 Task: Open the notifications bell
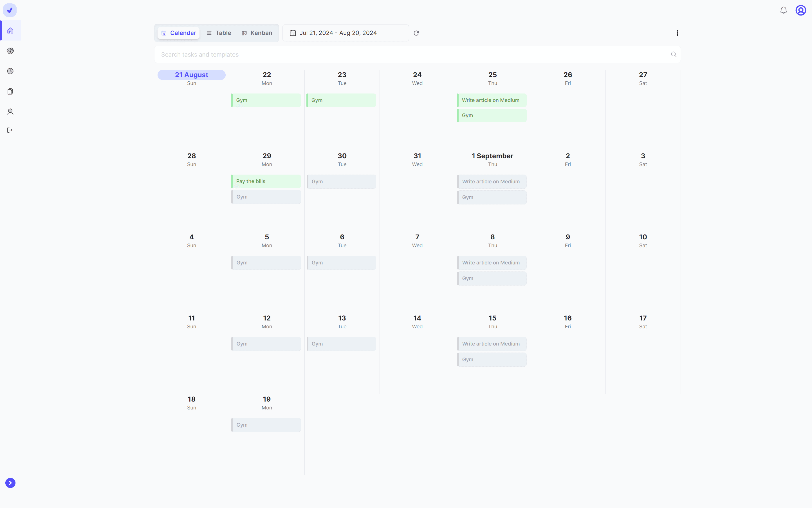pos(783,10)
